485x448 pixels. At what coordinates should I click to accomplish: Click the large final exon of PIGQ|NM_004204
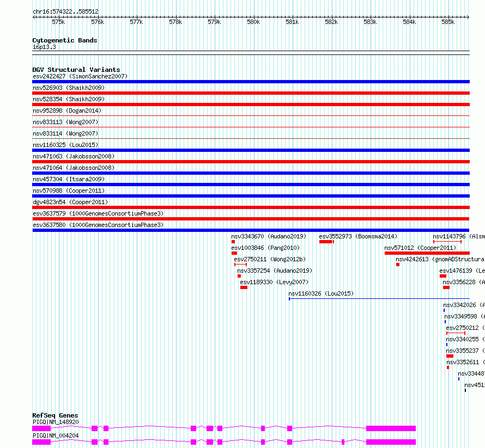click(391, 442)
